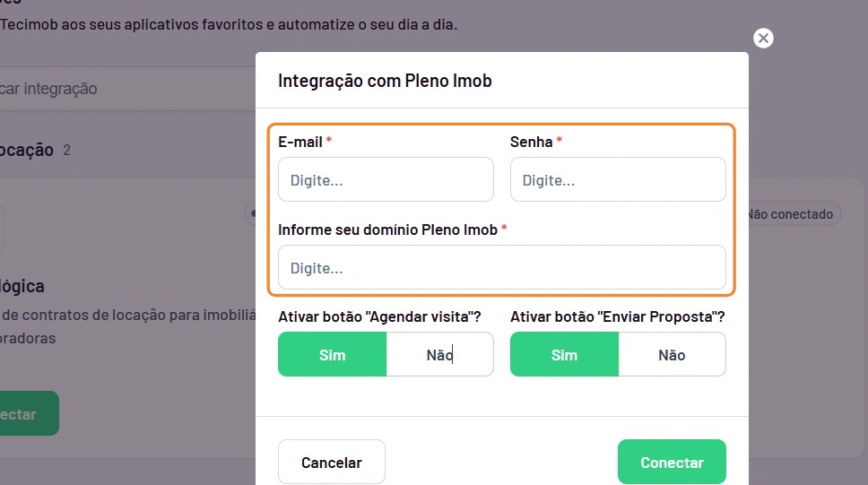Click the "Ativar botão Enviar Proposta" question label
Screen dimensions: 868x485
617,316
